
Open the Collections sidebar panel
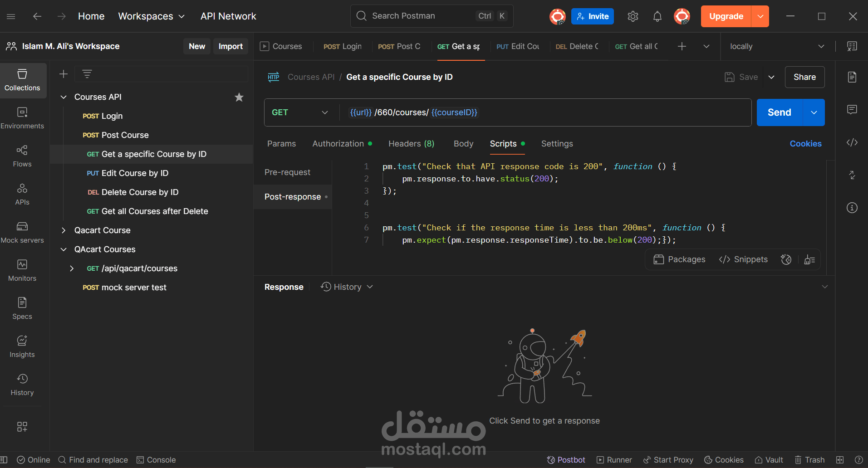(22, 80)
